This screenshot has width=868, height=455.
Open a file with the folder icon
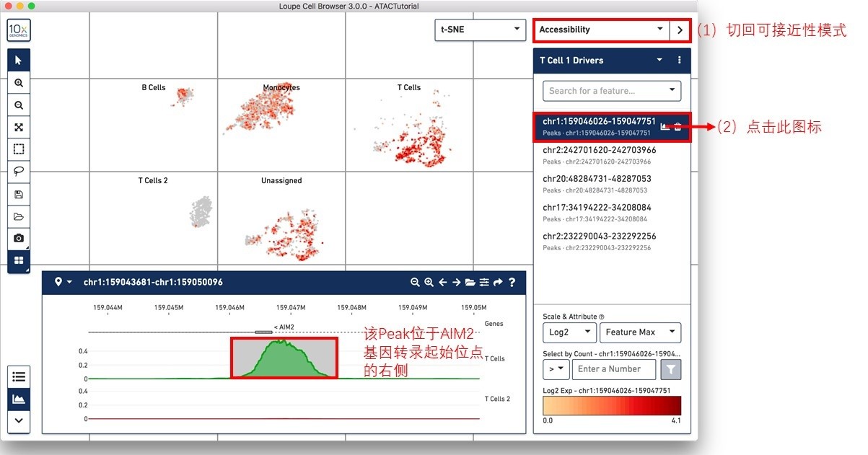[19, 216]
